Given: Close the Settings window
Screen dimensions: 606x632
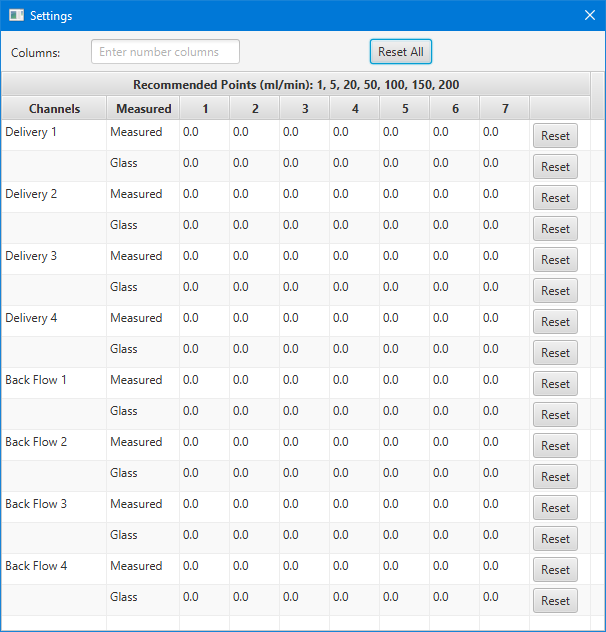Looking at the screenshot, I should tap(590, 15).
